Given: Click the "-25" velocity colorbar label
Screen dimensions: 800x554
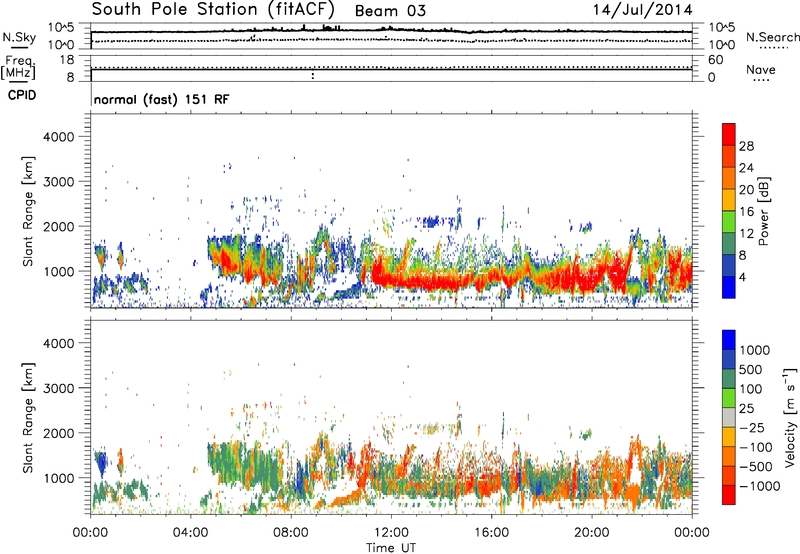Looking at the screenshot, I should [x=751, y=428].
